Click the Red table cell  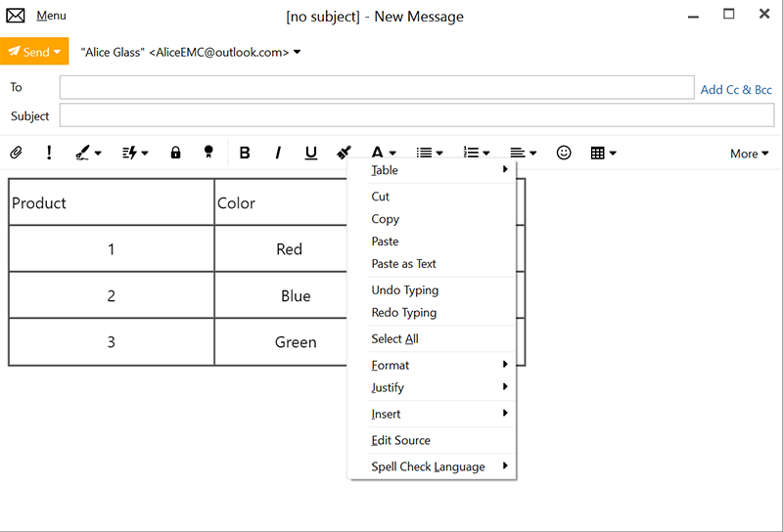coord(281,249)
